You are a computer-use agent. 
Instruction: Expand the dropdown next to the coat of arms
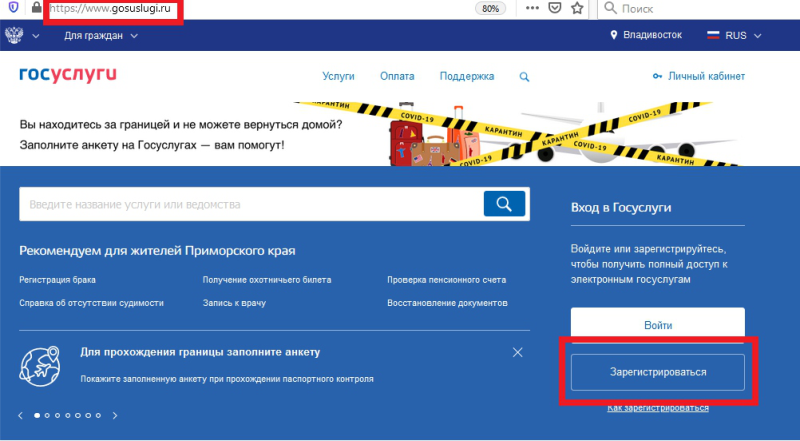[35, 36]
